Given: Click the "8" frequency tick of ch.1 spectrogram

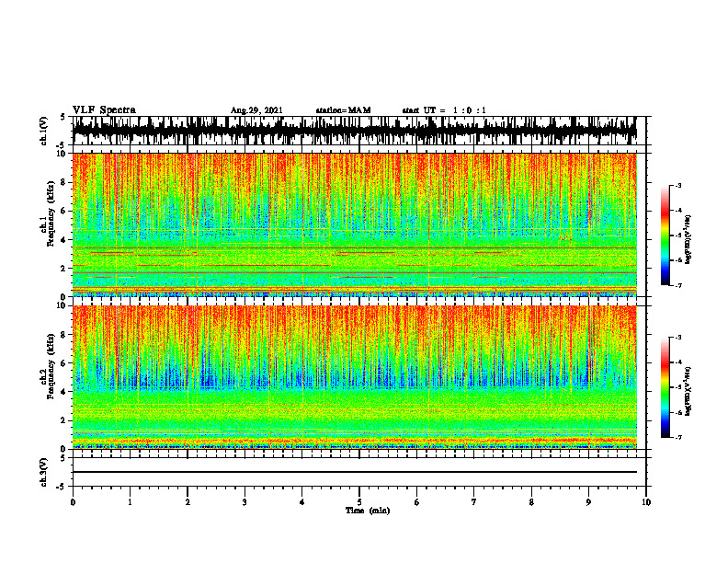Looking at the screenshot, I should pos(64,182).
